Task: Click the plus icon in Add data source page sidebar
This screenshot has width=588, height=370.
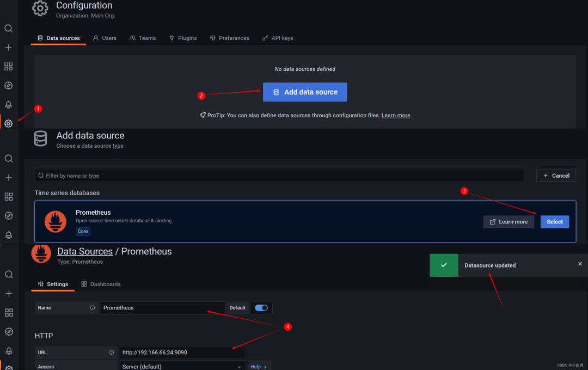Action: click(x=9, y=178)
